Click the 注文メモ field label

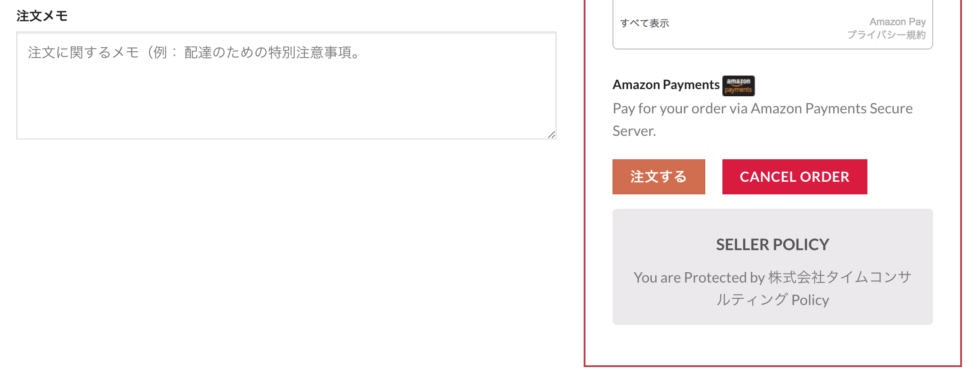[42, 16]
